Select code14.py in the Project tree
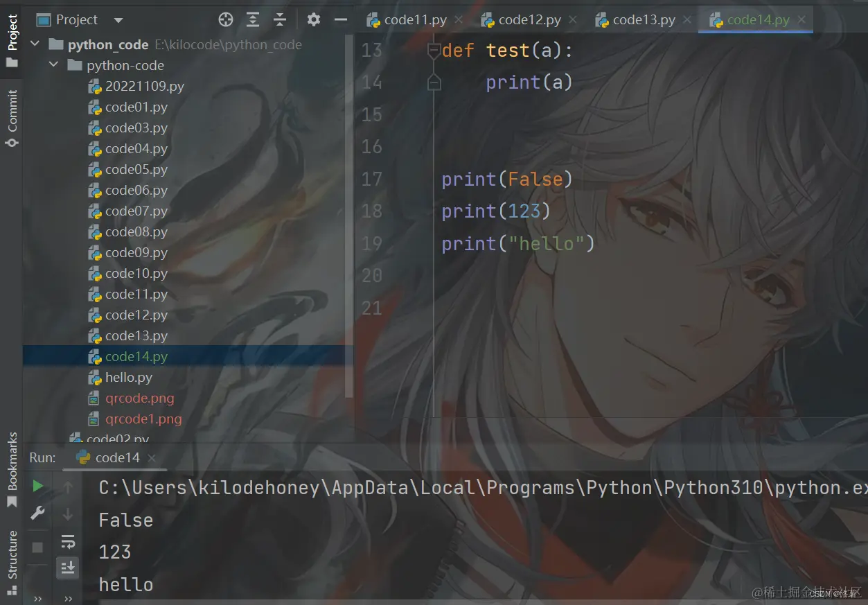The image size is (868, 605). click(136, 356)
